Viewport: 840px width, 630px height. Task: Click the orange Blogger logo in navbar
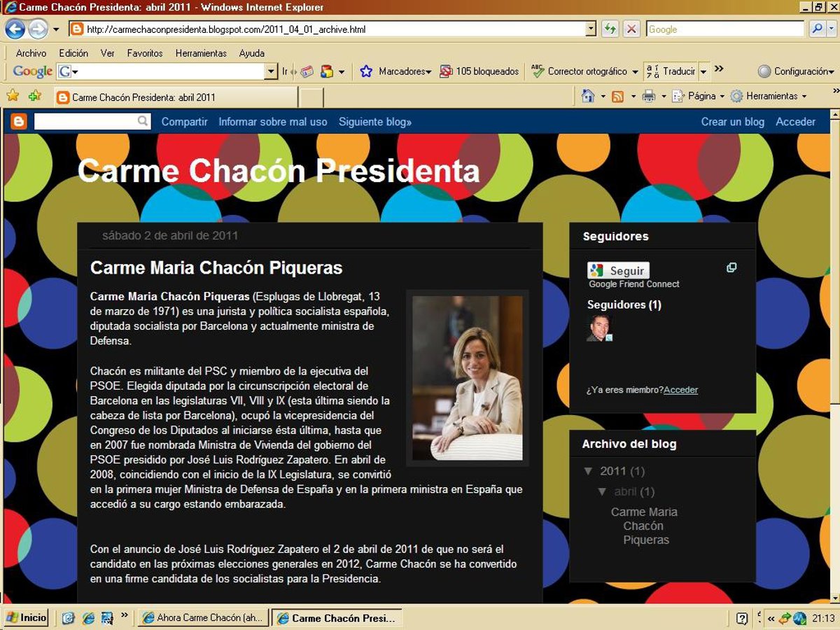[19, 122]
